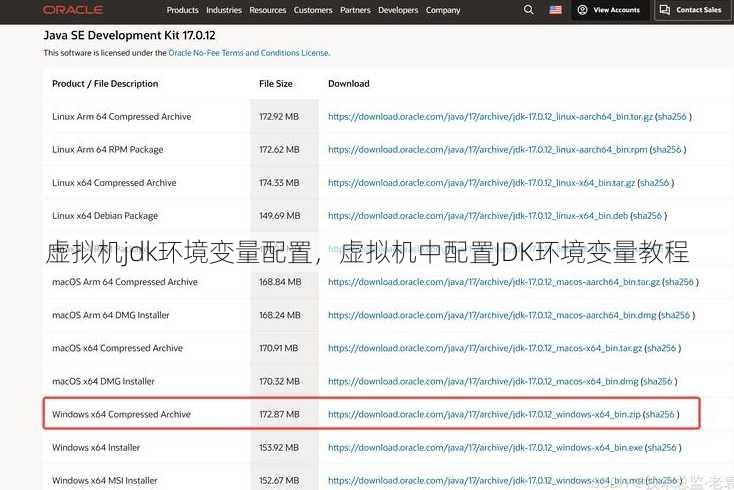This screenshot has height=490, width=734.
Task: Click the Product / File Description column header
Action: click(x=105, y=84)
